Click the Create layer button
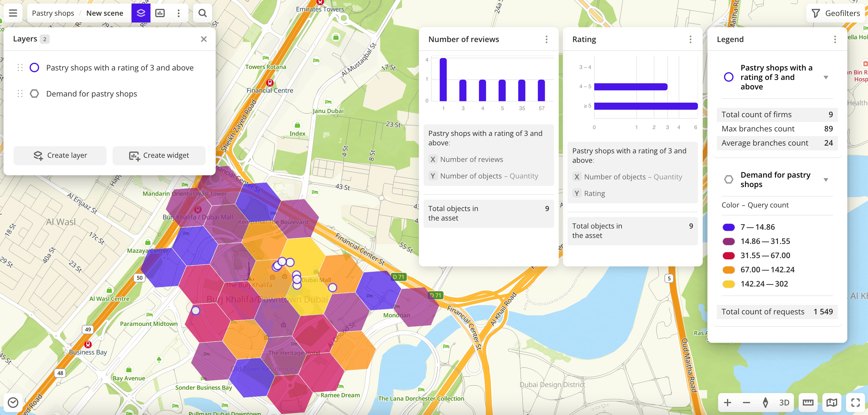 tap(60, 155)
